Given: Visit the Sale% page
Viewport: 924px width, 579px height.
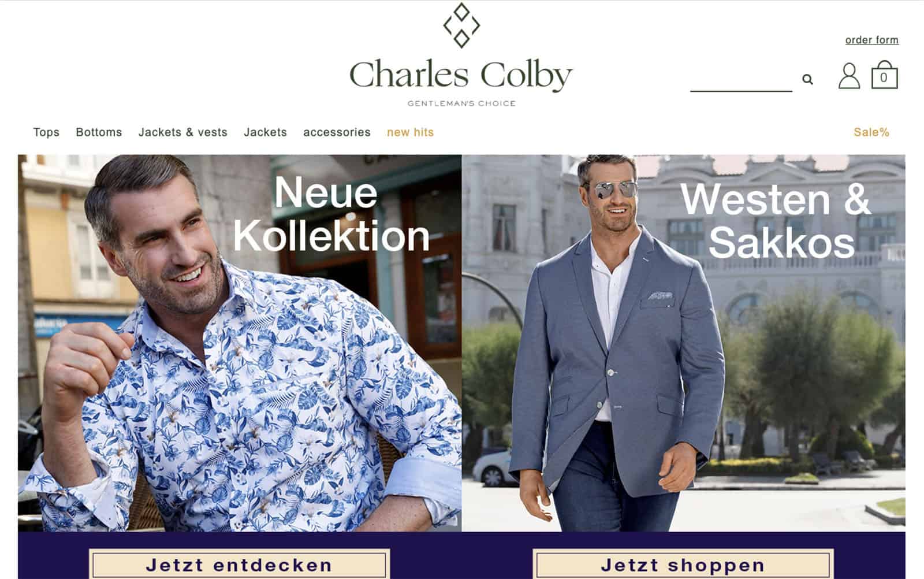Looking at the screenshot, I should coord(871,132).
